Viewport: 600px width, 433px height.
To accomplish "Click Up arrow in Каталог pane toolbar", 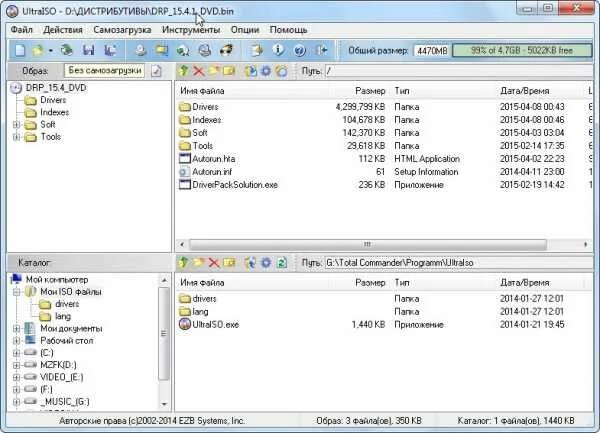I will 184,262.
